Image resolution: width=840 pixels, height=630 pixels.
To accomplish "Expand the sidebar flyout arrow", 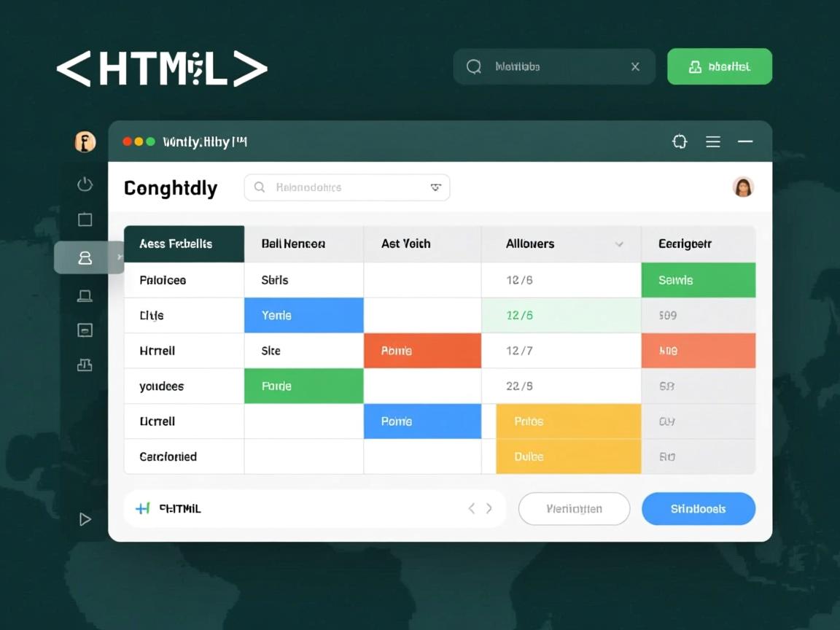I will tap(120, 257).
